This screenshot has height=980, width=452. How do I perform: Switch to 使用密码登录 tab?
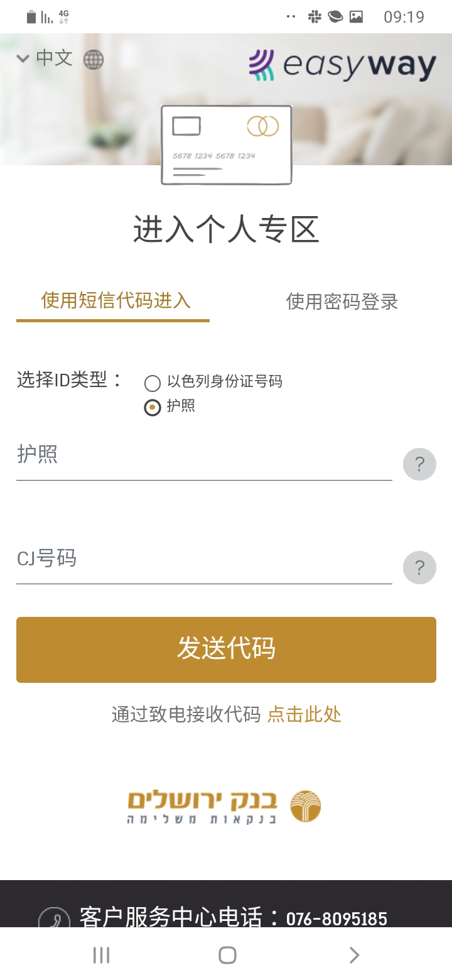[x=342, y=302]
